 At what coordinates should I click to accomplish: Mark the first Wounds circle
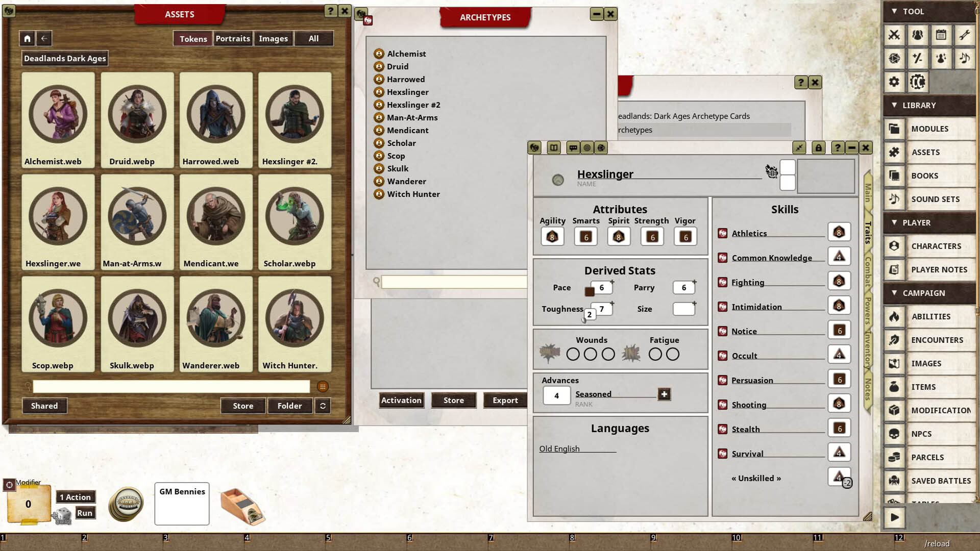pos(573,354)
